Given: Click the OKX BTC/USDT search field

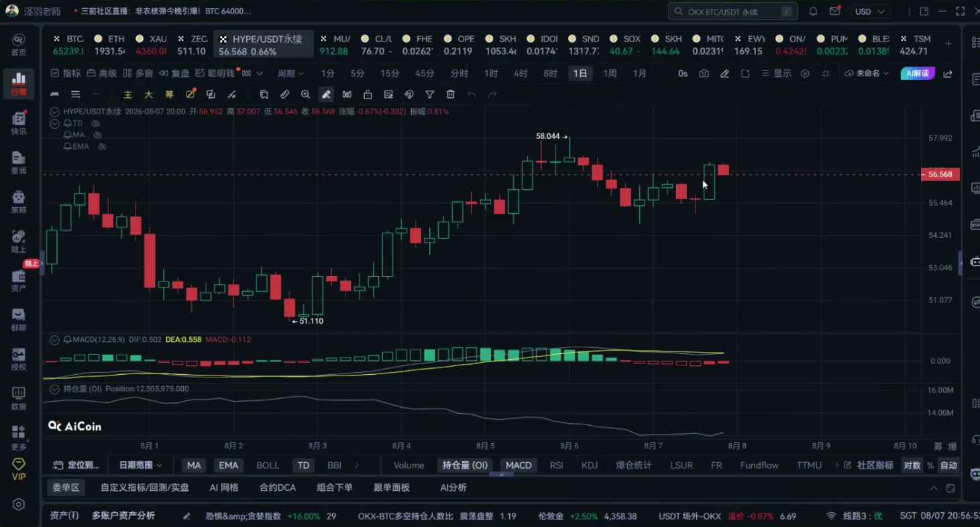Looking at the screenshot, I should (x=732, y=11).
